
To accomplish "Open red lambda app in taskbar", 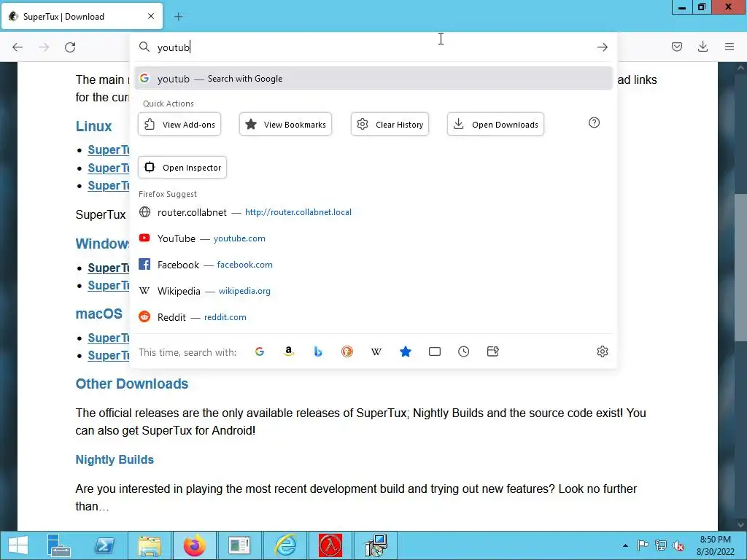I will (x=330, y=545).
